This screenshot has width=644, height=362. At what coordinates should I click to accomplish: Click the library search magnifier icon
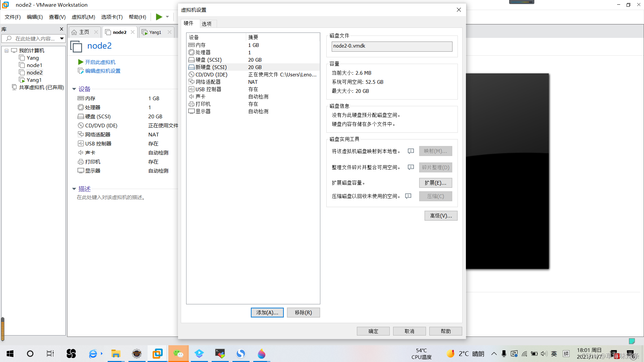9,39
